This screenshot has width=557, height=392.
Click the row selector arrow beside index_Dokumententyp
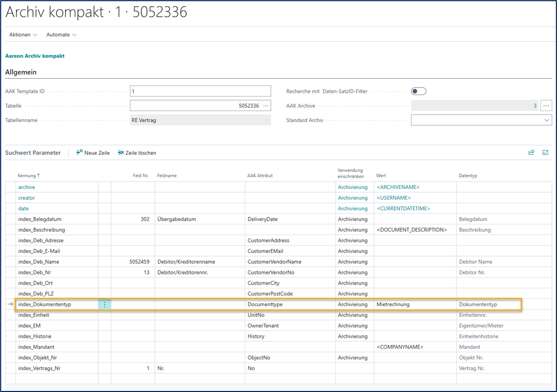point(11,305)
